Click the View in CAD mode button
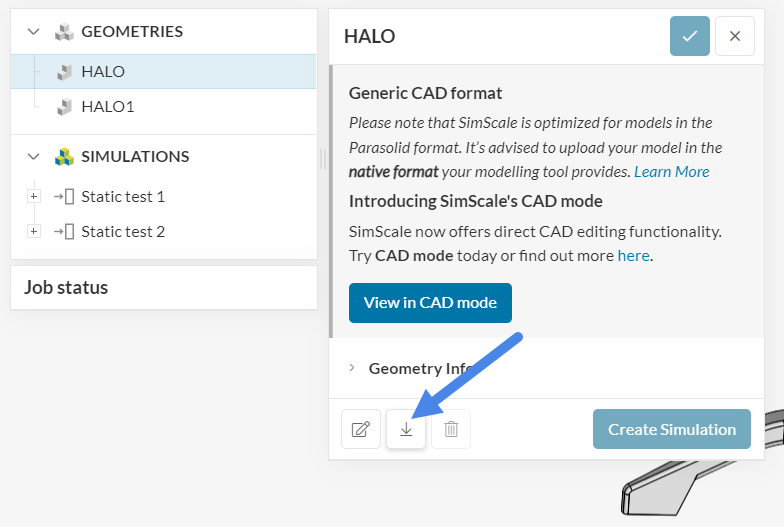This screenshot has height=527, width=784. 430,302
